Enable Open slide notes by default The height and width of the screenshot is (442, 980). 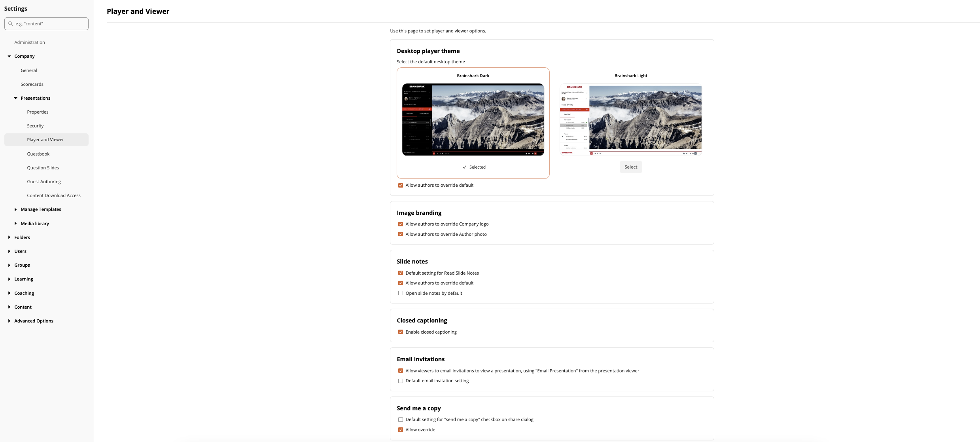pos(400,293)
